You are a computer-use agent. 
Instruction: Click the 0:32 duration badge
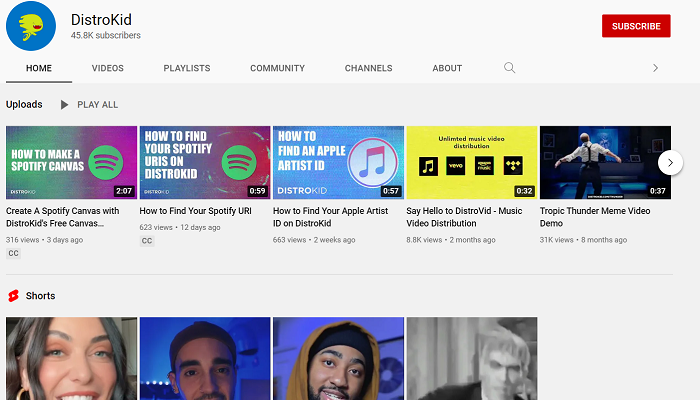[x=524, y=191]
